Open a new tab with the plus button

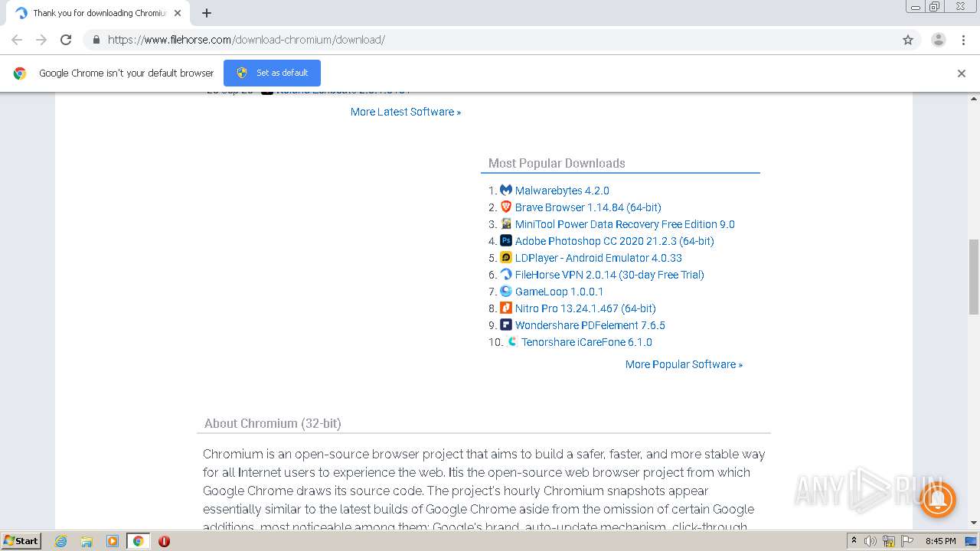coord(207,13)
